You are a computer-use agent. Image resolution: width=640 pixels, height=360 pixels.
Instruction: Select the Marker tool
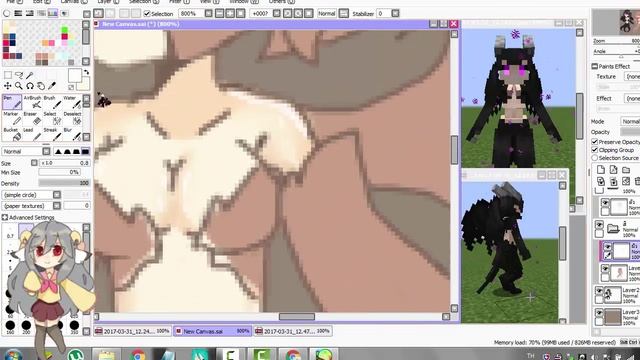(x=12, y=118)
